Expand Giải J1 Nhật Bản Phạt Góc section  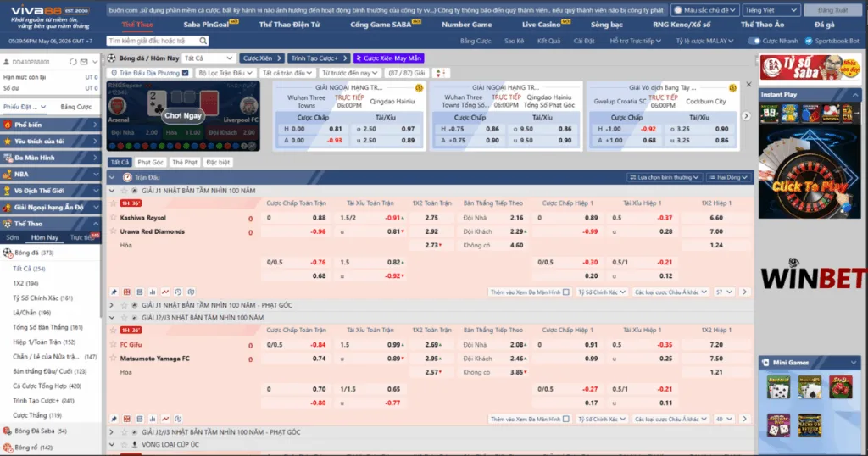tap(112, 305)
